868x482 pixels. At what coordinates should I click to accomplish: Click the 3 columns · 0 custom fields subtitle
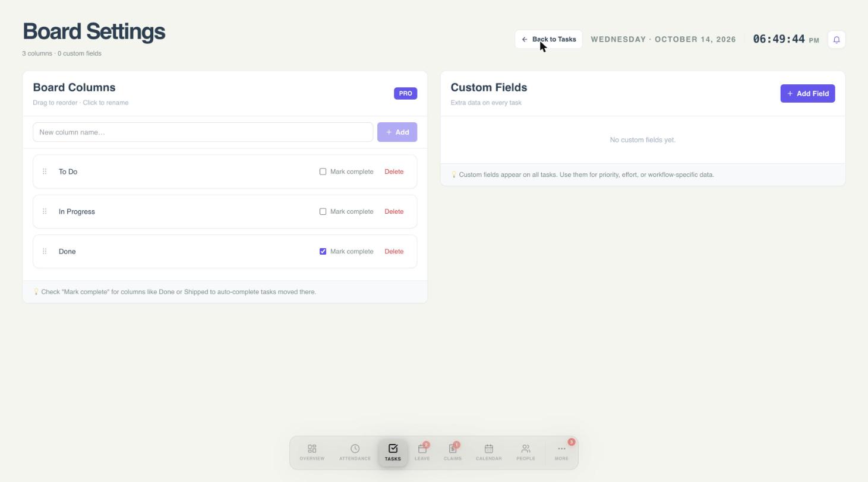coord(62,53)
